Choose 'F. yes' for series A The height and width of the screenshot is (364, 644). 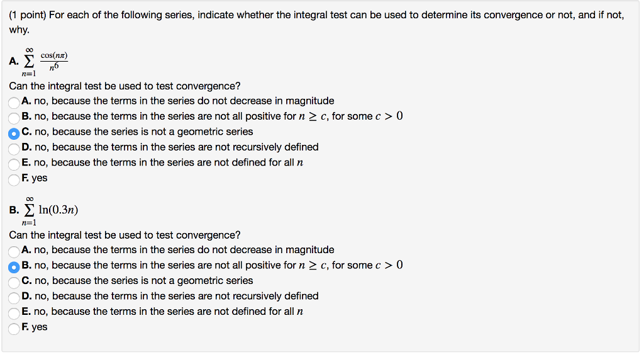pyautogui.click(x=14, y=178)
